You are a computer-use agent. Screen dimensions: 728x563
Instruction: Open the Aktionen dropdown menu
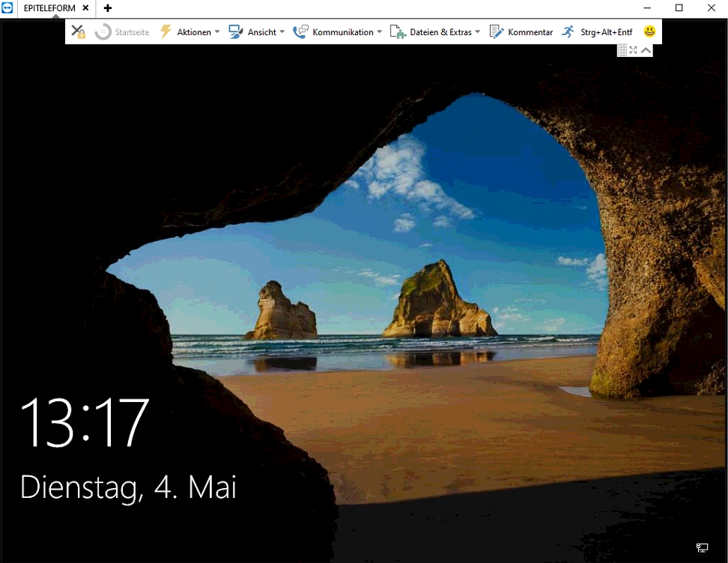pos(190,32)
